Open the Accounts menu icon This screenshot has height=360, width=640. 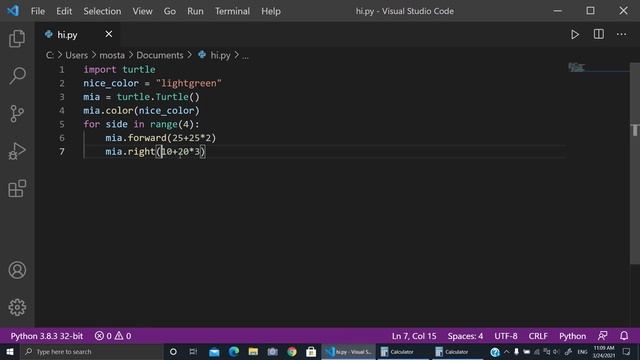pos(17,270)
